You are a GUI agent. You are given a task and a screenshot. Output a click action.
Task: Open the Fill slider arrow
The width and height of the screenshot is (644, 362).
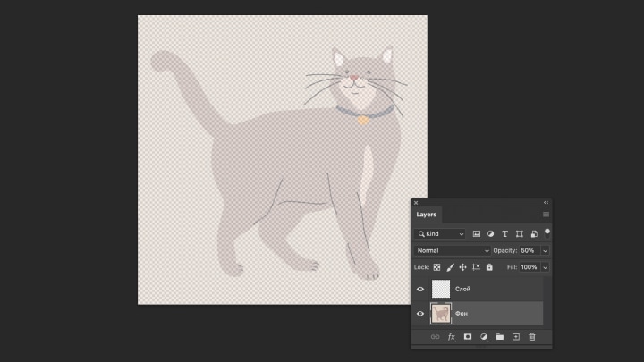[545, 267]
